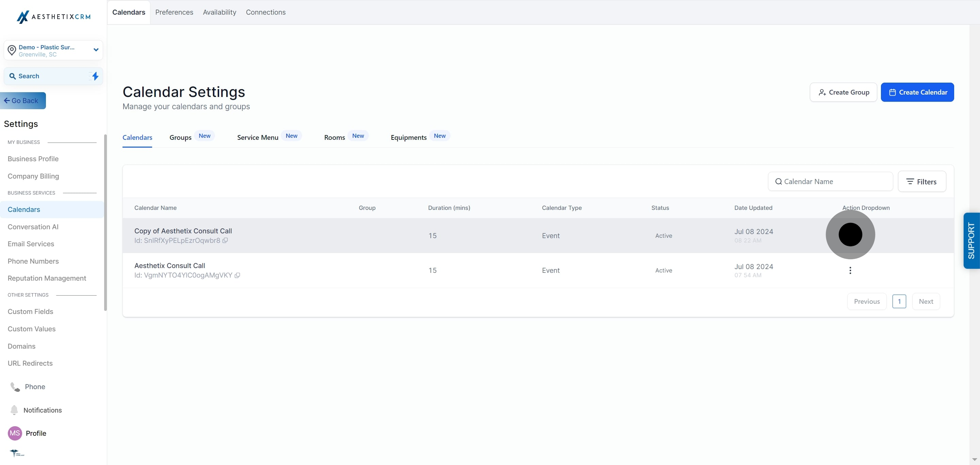Screen dimensions: 980x465
Task: Click the Notifications bell icon
Action: point(14,410)
